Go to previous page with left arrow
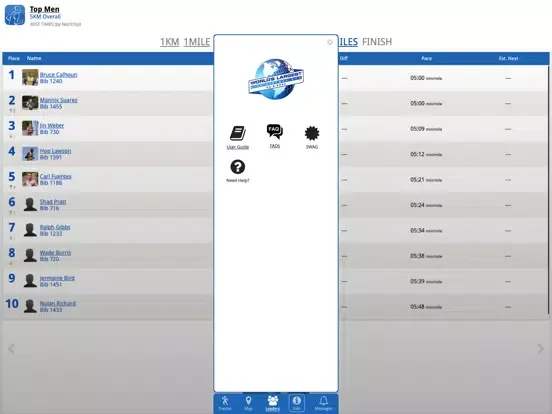552x414 pixels. pos(11,349)
